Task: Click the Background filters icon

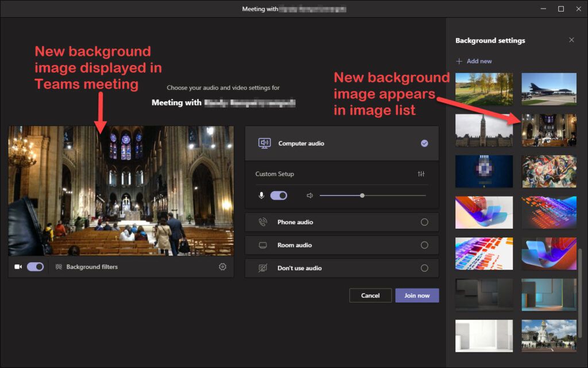Action: click(x=59, y=267)
